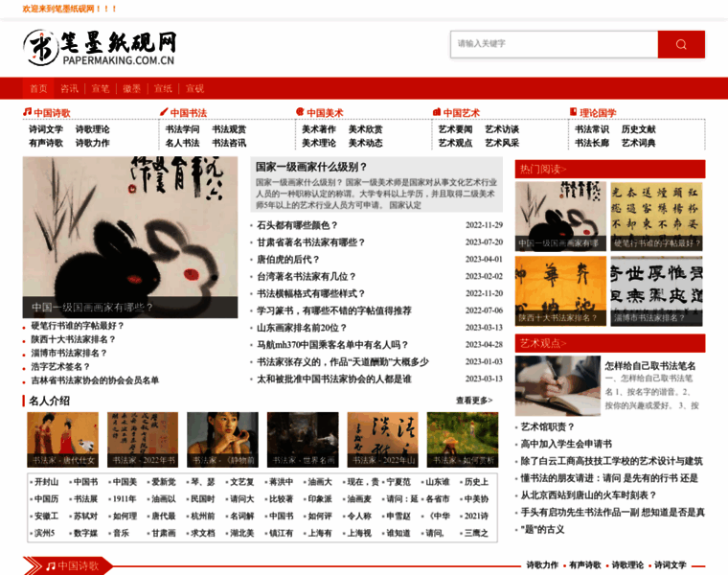Click the palette icon beside 中国美术

(300, 112)
